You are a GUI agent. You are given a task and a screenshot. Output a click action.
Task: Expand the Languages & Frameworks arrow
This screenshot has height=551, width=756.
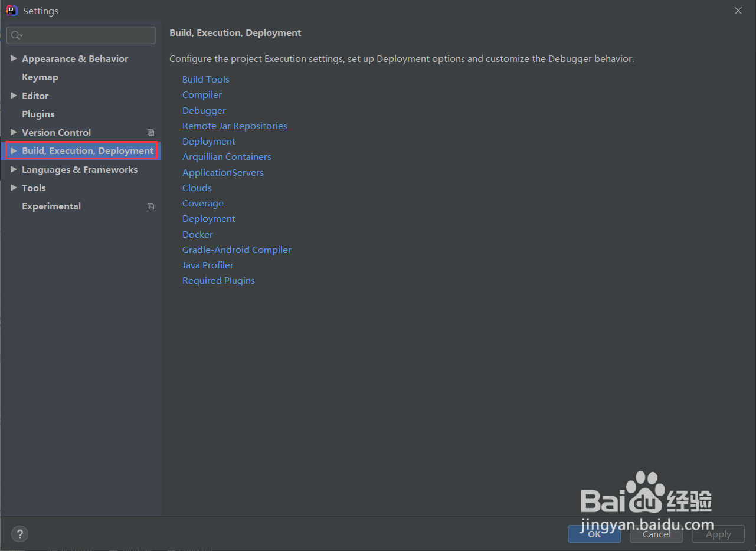14,169
